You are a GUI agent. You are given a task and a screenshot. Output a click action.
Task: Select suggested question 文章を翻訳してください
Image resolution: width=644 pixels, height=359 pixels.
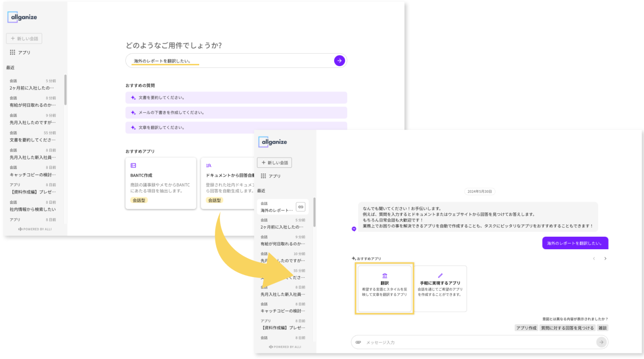click(x=236, y=127)
